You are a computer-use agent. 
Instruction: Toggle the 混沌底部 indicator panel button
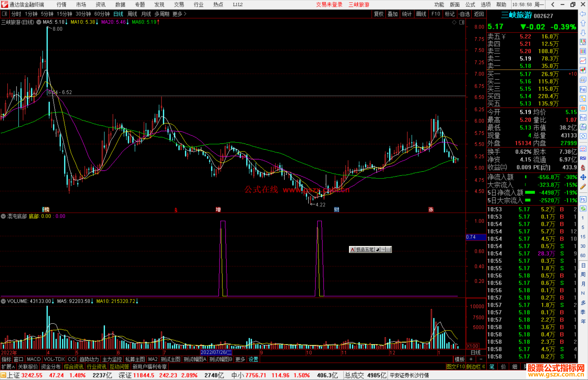pyautogui.click(x=3, y=216)
